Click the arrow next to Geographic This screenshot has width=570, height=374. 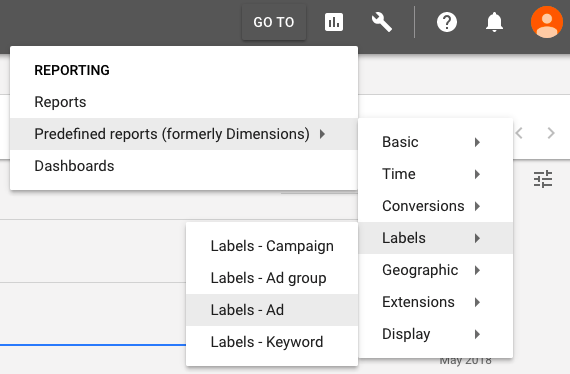[x=477, y=270]
